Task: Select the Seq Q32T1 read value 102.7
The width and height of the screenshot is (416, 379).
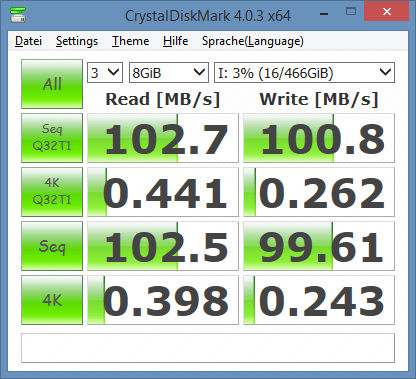Action: (x=163, y=138)
